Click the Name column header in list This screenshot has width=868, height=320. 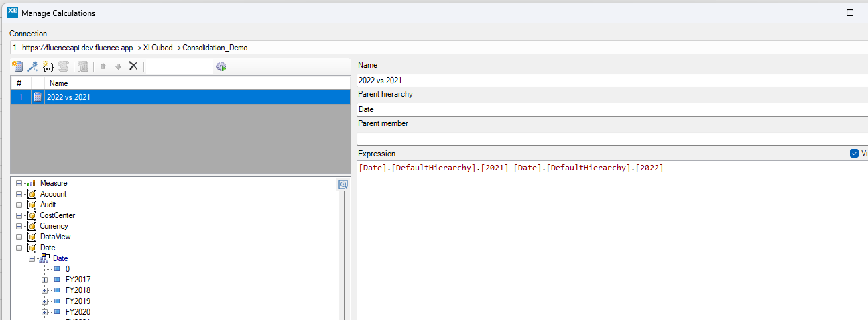pos(198,83)
